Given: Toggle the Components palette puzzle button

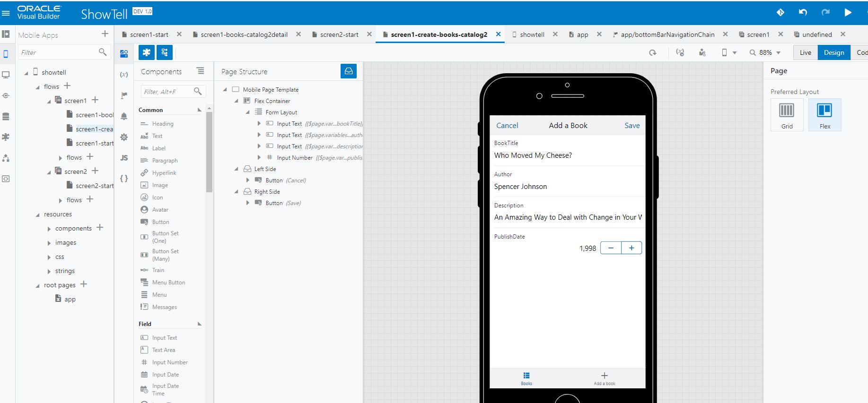Looking at the screenshot, I should [x=147, y=52].
